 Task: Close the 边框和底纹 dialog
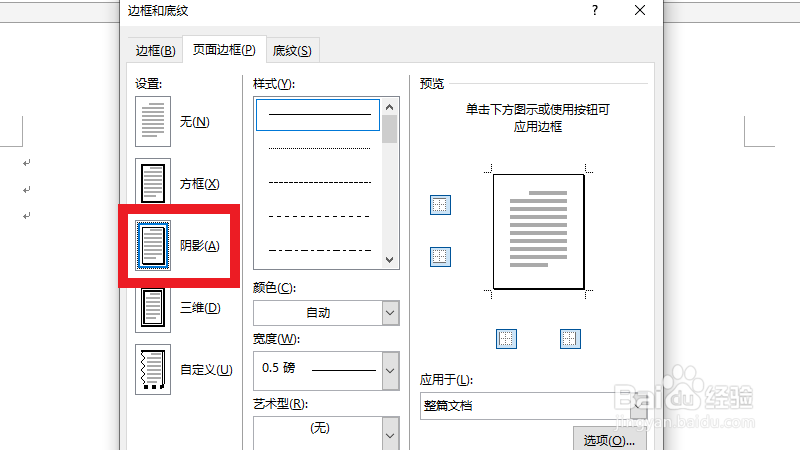tap(640, 10)
